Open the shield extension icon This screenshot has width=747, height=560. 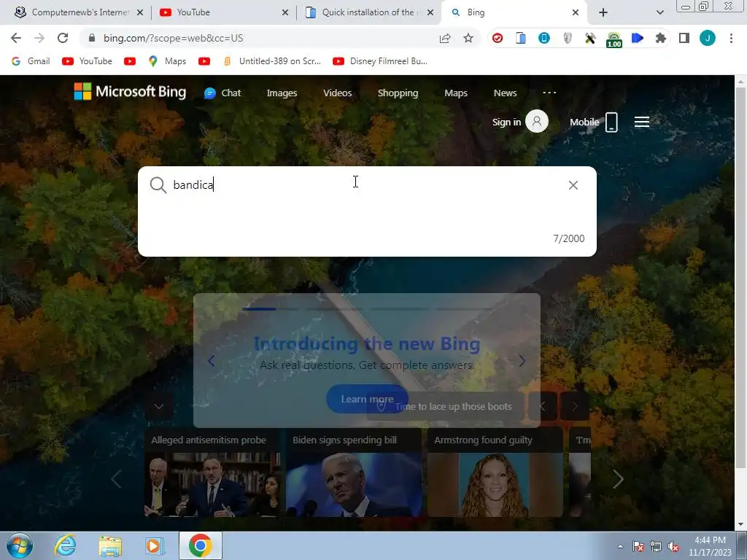tap(568, 38)
